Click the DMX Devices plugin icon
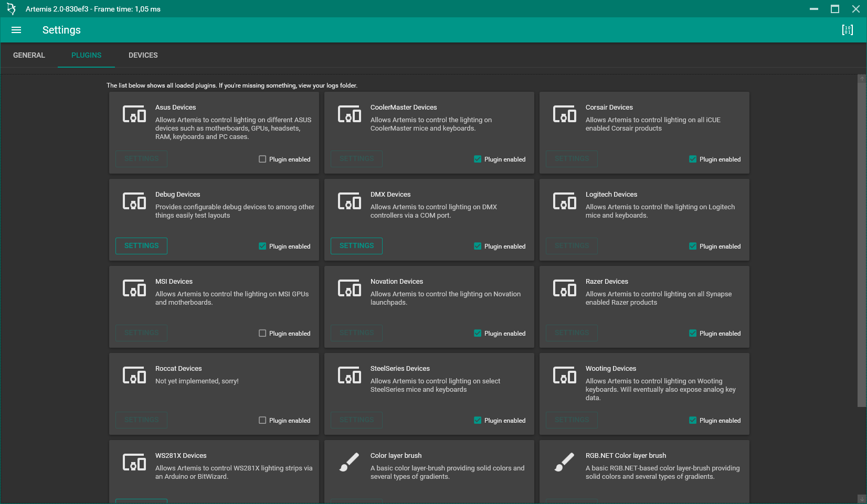867x504 pixels. 350,201
